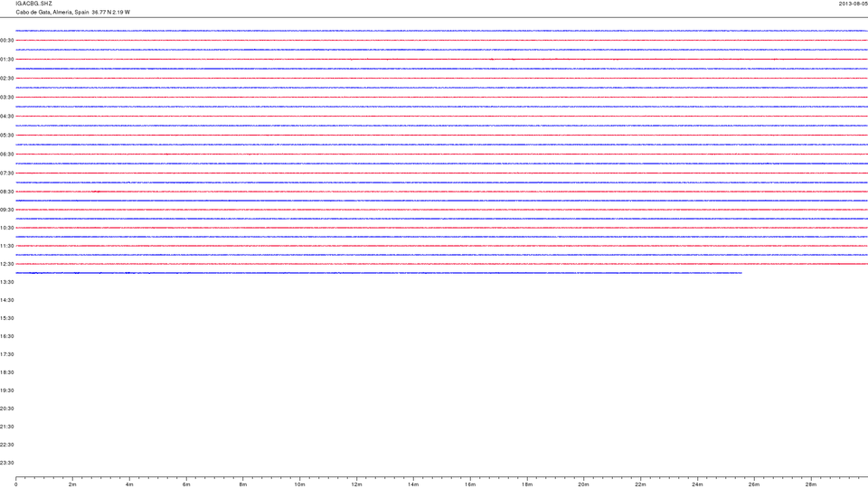
Task: Select the 19:30 time label
Action: 6,390
